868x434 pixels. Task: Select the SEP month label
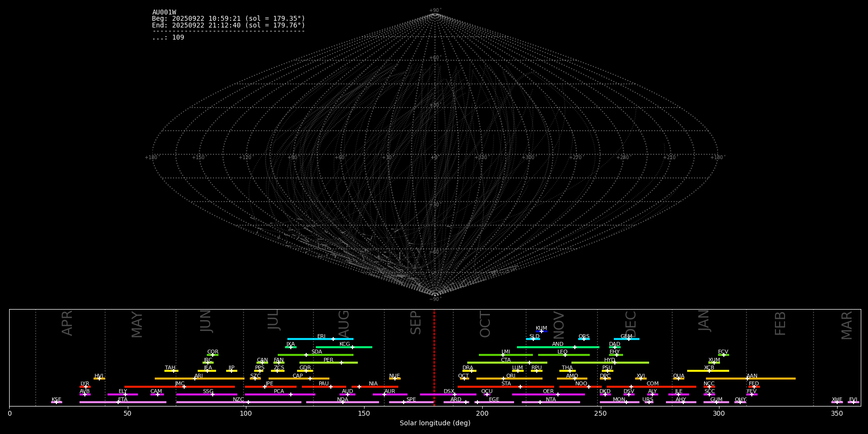click(x=416, y=323)
